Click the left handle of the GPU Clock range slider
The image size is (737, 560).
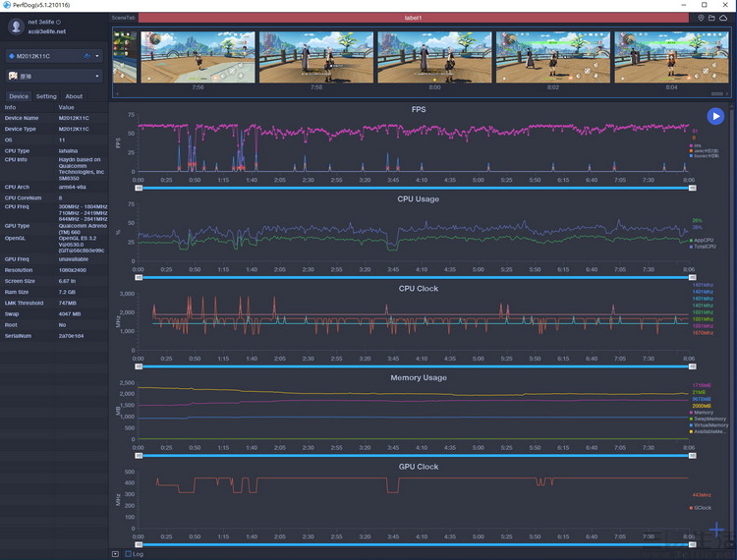(139, 545)
